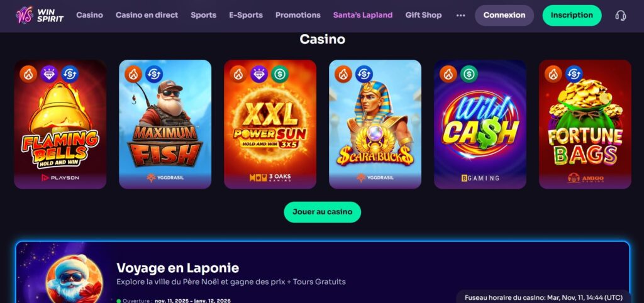Screen dimensions: 644x303
Task: Click the diamond icon on Flaming Bells
Action: tap(49, 74)
